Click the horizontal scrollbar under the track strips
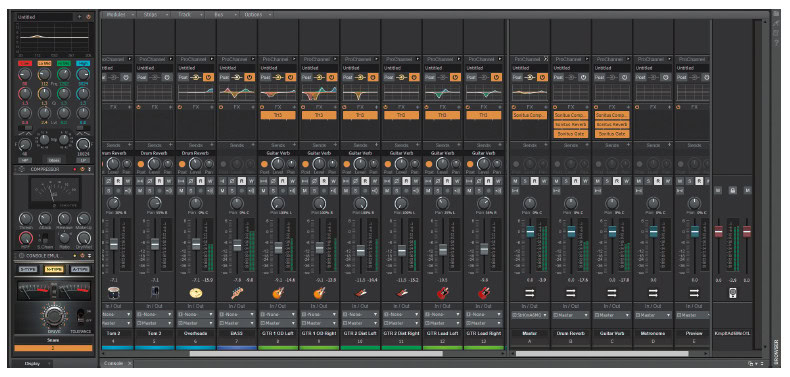 click(316, 354)
